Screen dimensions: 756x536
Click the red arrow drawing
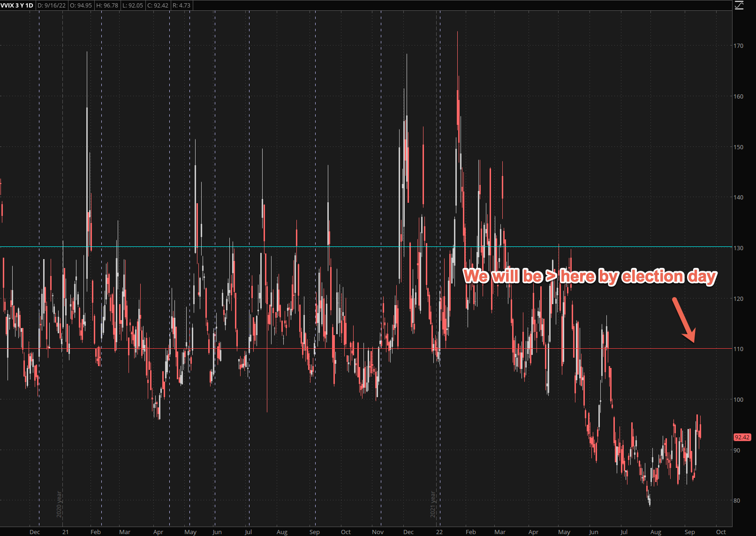click(684, 319)
